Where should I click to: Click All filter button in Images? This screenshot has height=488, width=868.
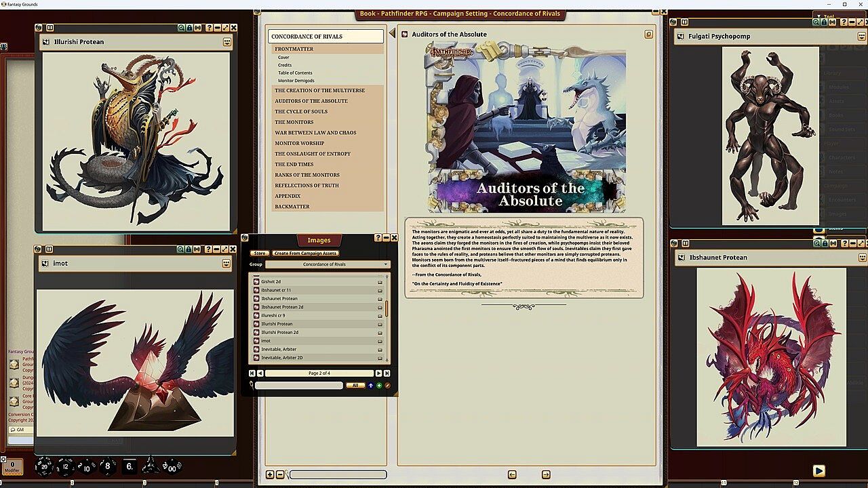point(355,385)
